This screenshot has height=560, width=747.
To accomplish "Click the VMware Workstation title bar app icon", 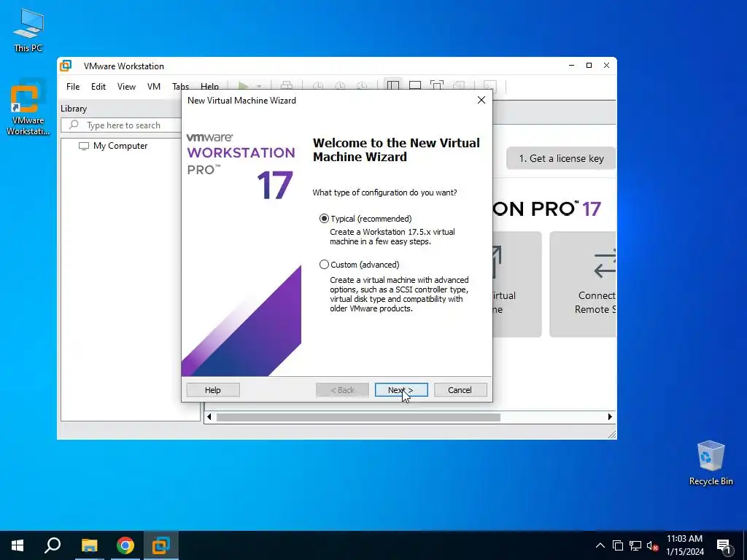I will [x=66, y=66].
